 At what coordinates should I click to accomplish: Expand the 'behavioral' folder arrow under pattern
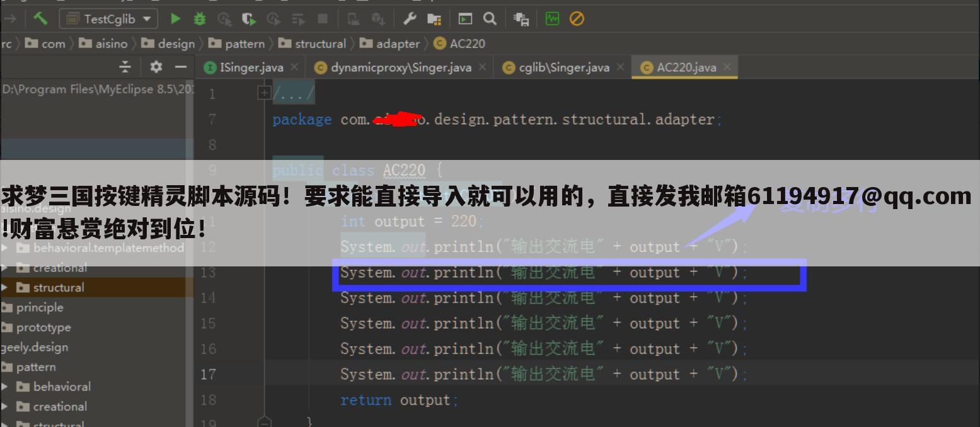tap(5, 387)
